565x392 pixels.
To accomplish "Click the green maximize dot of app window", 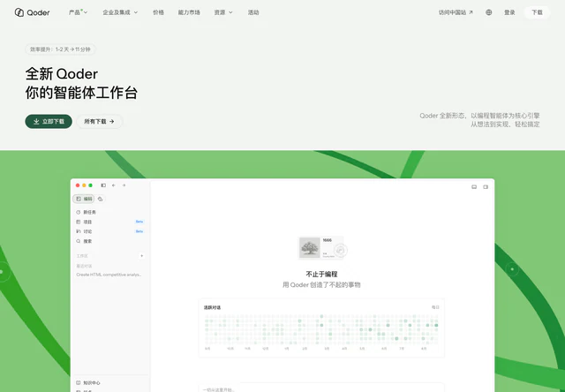I will click(90, 185).
